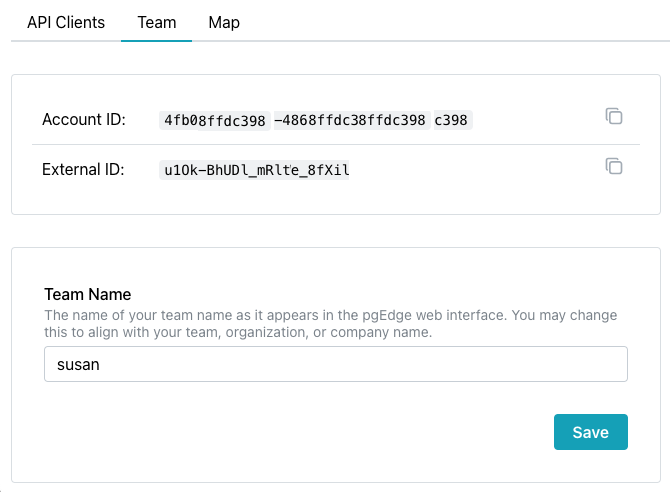Open the Map tab
This screenshot has width=670, height=492.
[224, 22]
